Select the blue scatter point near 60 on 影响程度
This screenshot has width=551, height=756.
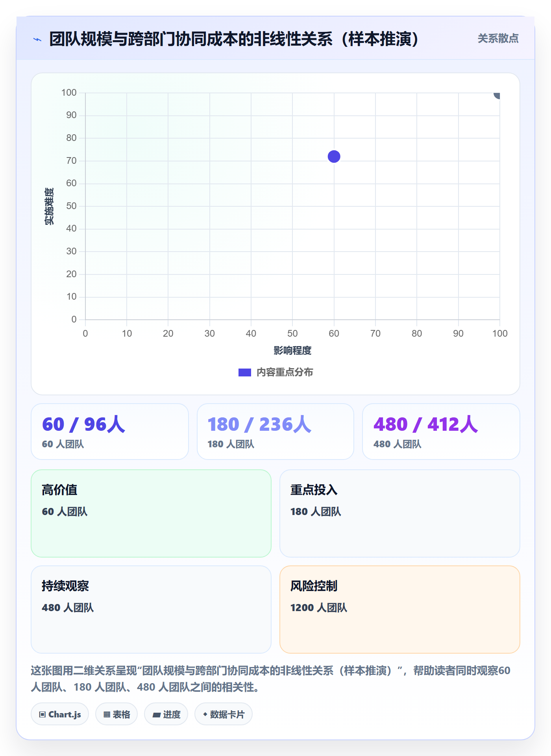[334, 156]
